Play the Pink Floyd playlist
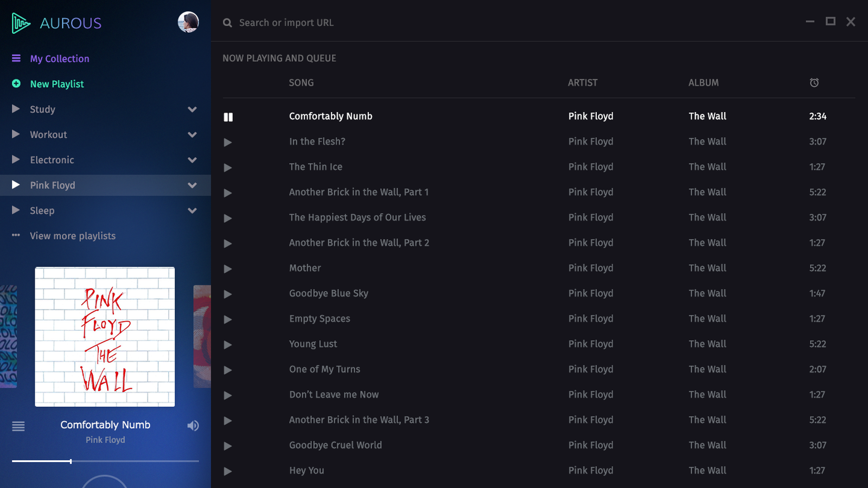The height and width of the screenshot is (488, 868). pos(16,185)
